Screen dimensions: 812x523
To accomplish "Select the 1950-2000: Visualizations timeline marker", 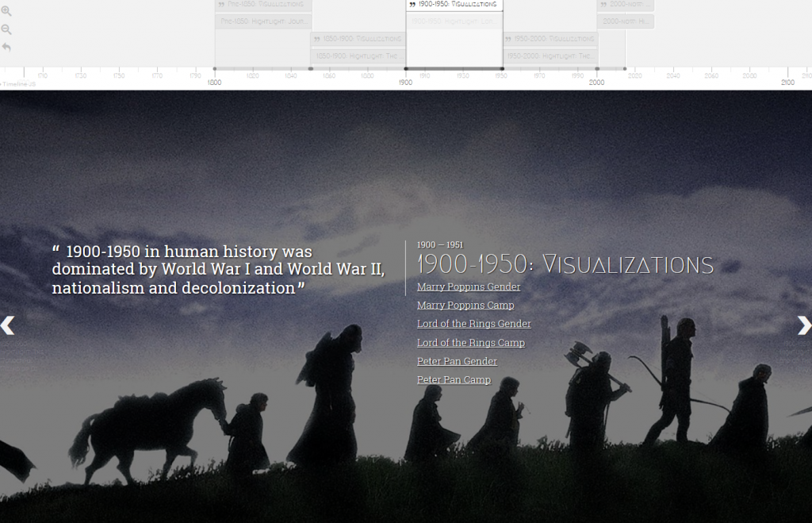I will click(550, 39).
